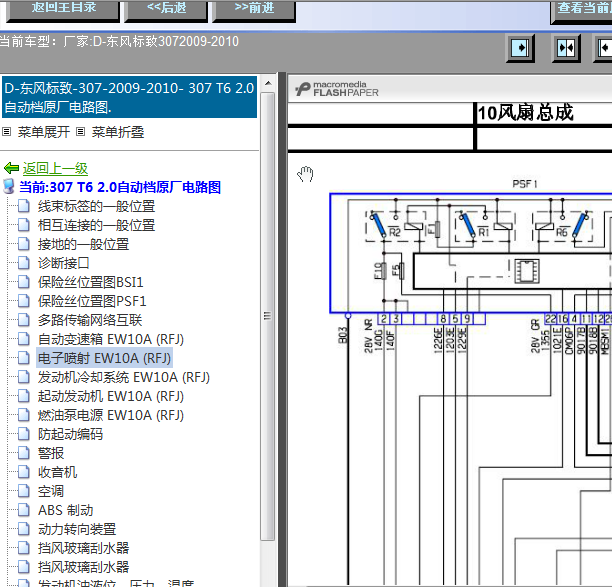The image size is (612, 587).
Task: Click relay R1 in the wiring diagram
Action: point(485,226)
